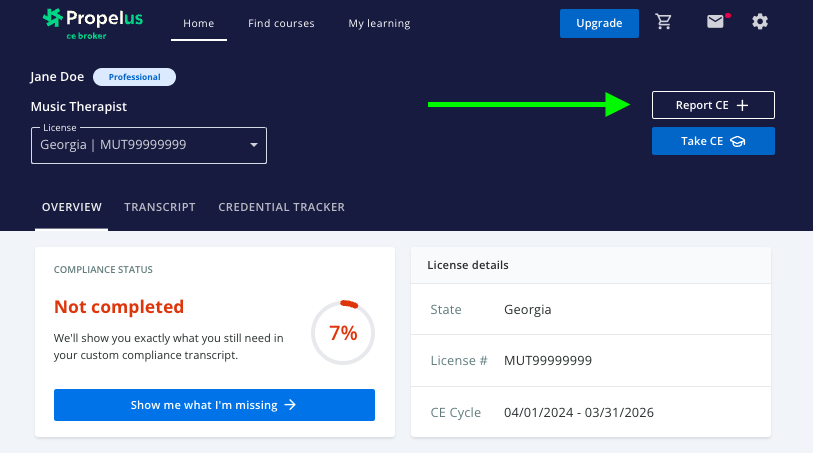
Task: Click the graduation cap icon on Take CE
Action: (738, 141)
